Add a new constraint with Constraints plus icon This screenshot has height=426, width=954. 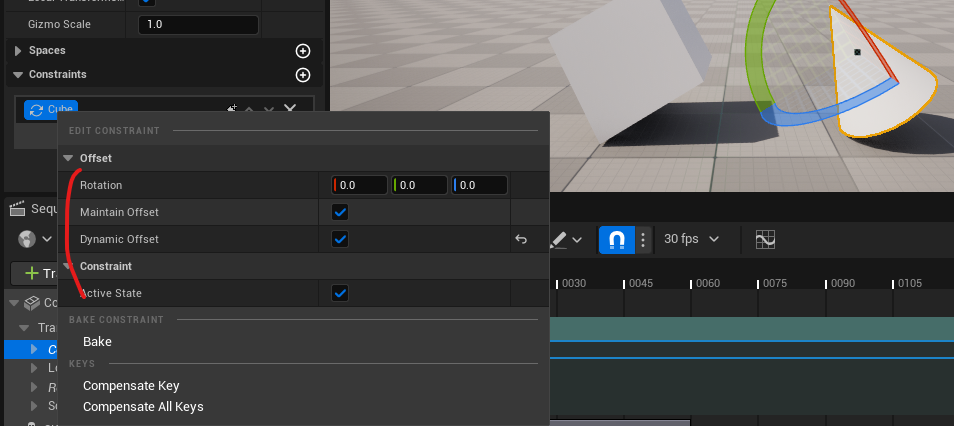point(302,75)
